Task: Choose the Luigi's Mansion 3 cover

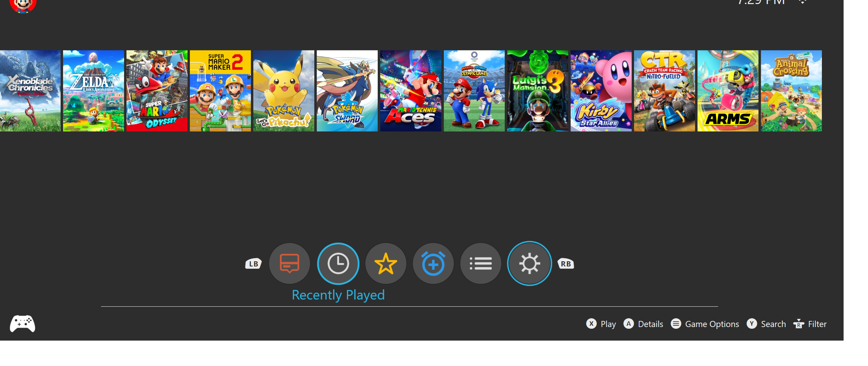Action: click(x=537, y=91)
